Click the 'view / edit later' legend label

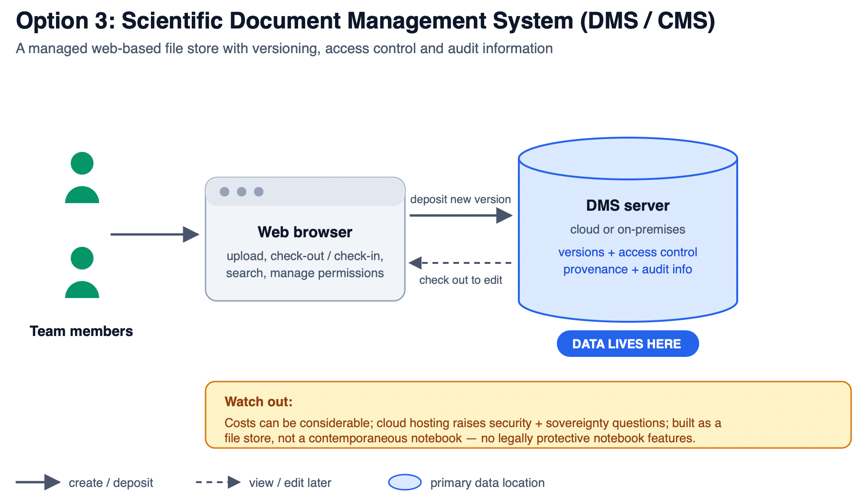click(290, 483)
